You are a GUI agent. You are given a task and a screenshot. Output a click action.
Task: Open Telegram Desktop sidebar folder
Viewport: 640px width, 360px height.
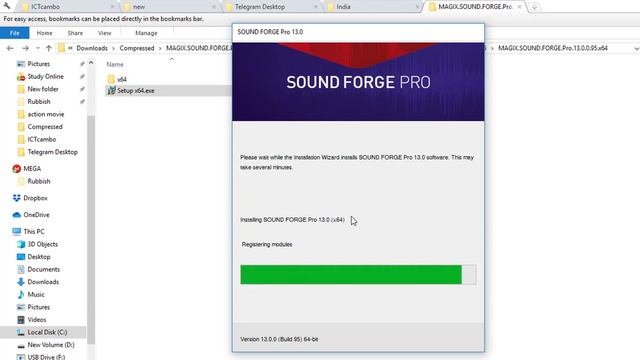[x=52, y=152]
